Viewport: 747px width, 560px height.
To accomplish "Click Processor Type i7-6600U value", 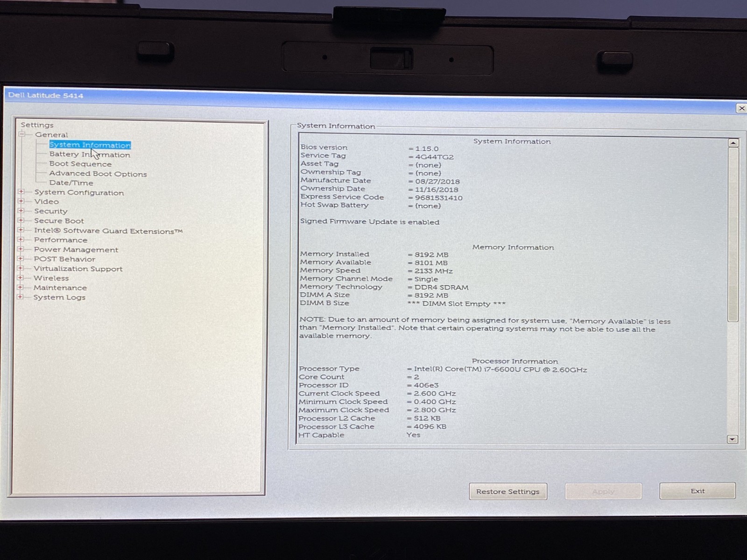I will (x=500, y=369).
